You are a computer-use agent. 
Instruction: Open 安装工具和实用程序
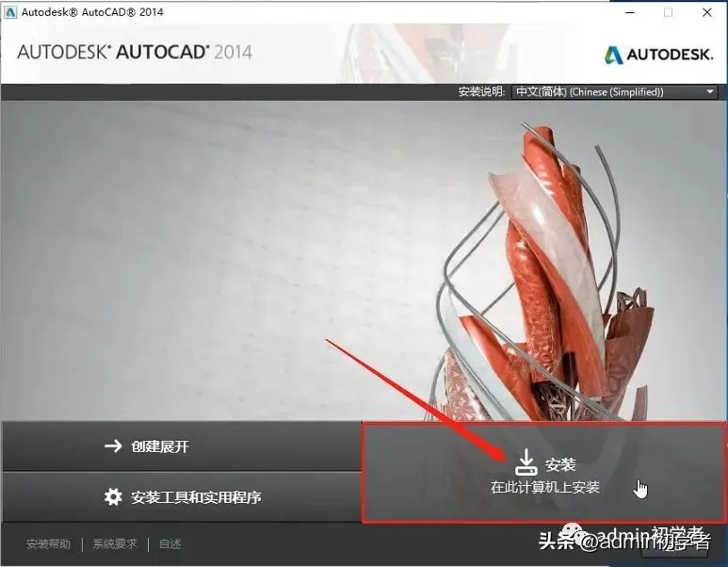tap(182, 497)
